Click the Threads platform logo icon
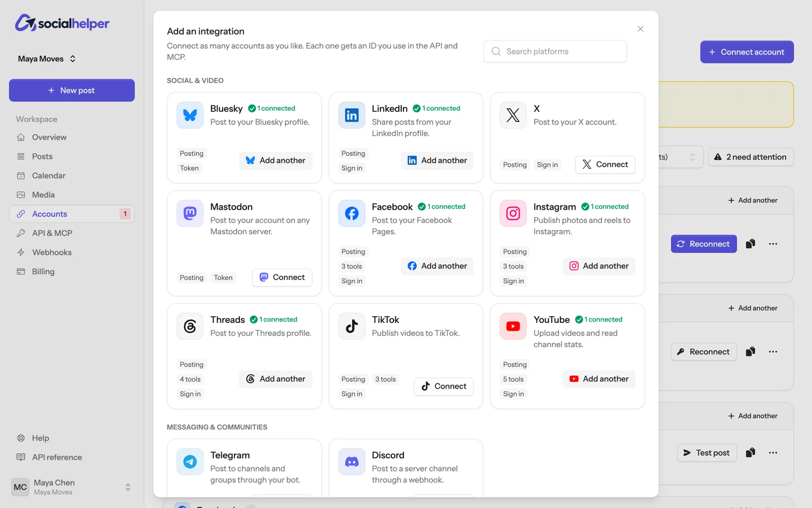 click(x=190, y=326)
